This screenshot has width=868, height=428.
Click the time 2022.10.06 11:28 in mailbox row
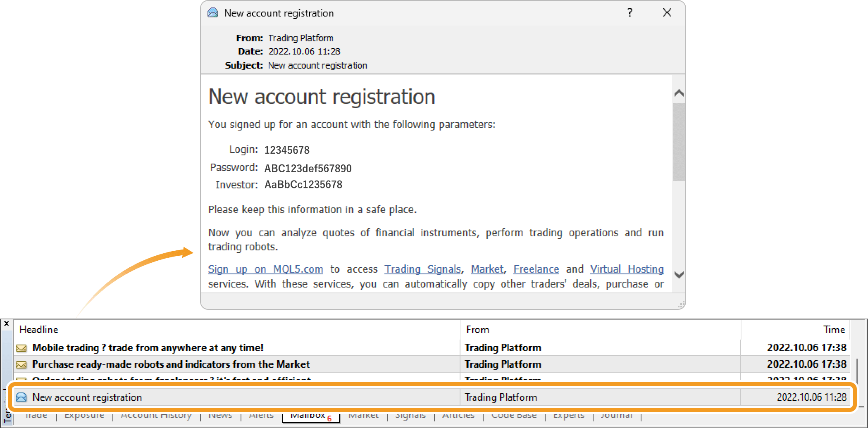tap(812, 397)
